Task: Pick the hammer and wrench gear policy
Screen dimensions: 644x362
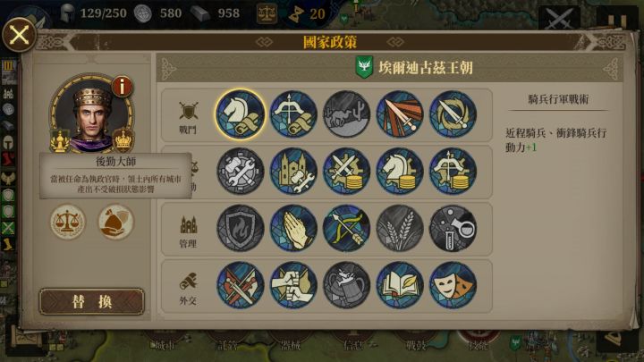Action: tap(241, 171)
